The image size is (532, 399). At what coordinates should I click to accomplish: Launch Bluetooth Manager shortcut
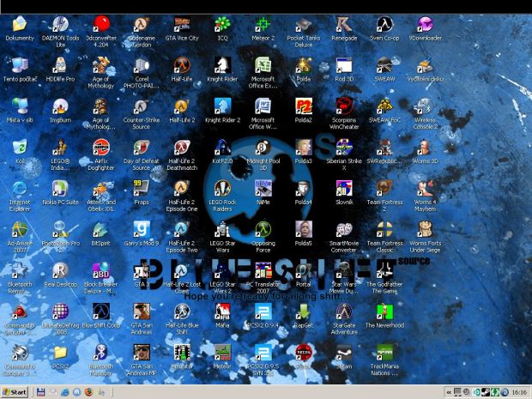tap(100, 353)
